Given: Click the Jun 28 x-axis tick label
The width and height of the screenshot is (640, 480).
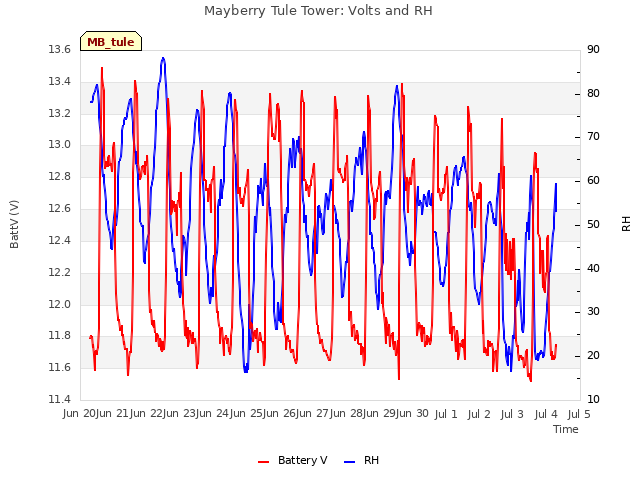Looking at the screenshot, I should pos(348,414).
